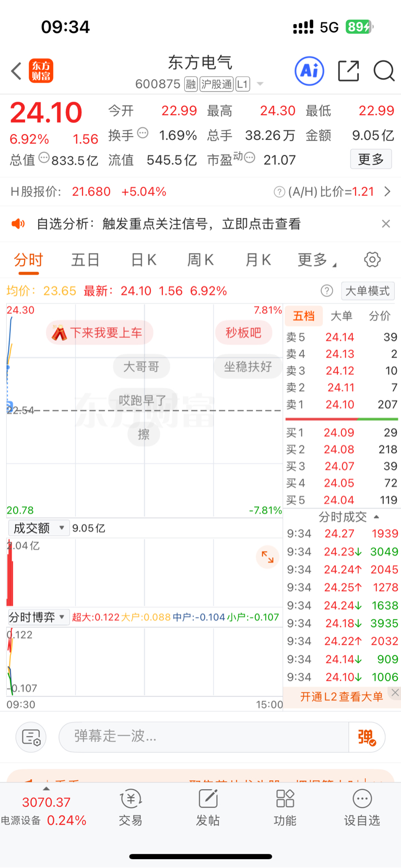Tap the 哎跑早了 danmaku bubble
The image size is (401, 868).
pyautogui.click(x=142, y=400)
